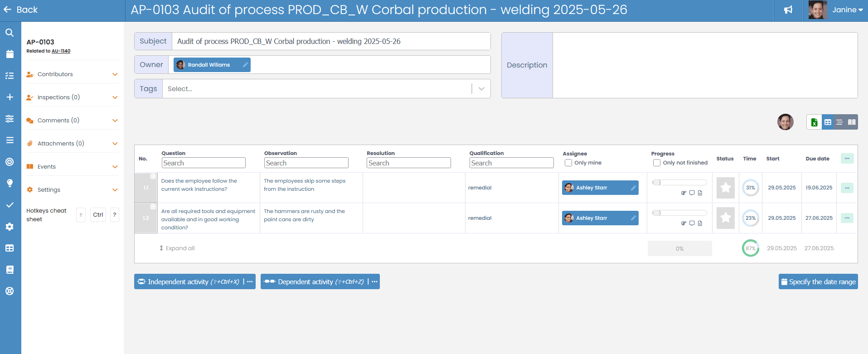The image size is (868, 354).
Task: Enable the Only not finished checkbox
Action: coord(656,163)
